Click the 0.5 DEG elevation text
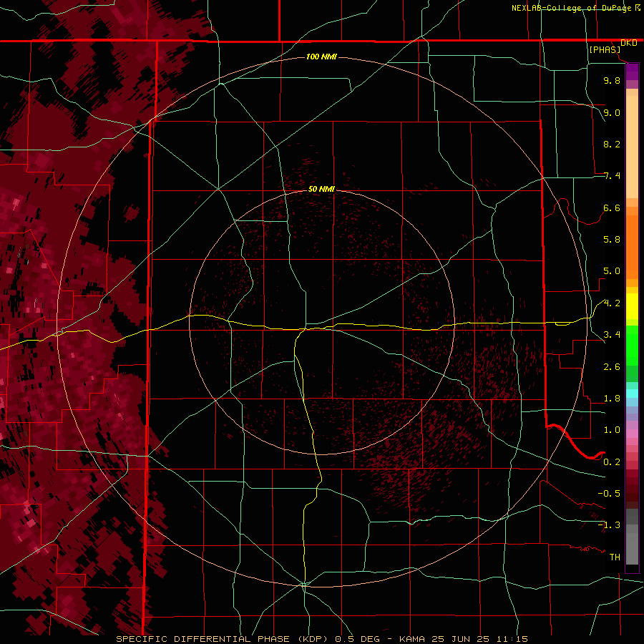Screen dimensions: 644x644 point(357,639)
